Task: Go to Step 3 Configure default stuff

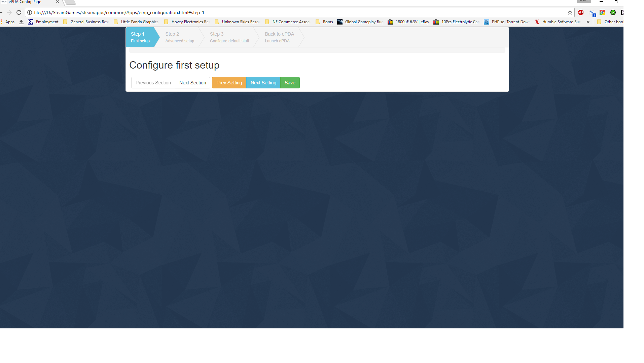Action: point(229,37)
